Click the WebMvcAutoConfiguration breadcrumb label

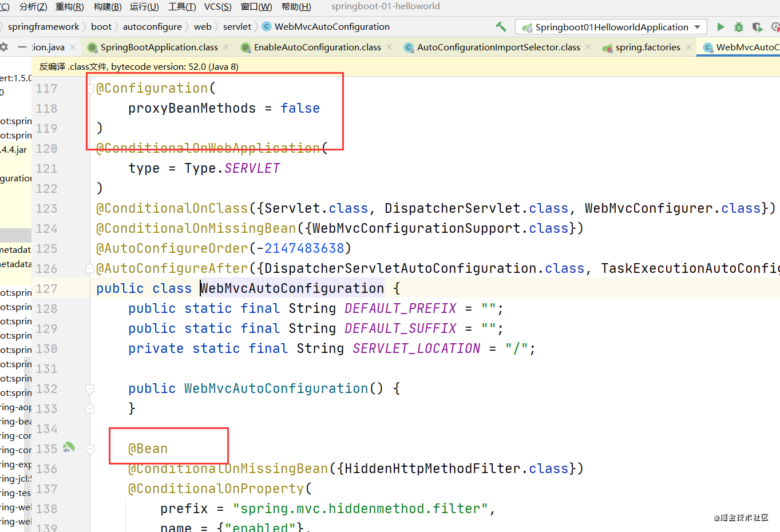click(x=332, y=26)
